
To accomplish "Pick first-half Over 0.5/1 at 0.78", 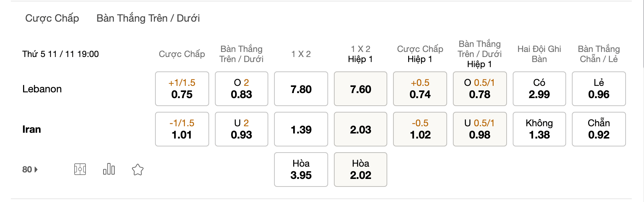I will click(480, 89).
